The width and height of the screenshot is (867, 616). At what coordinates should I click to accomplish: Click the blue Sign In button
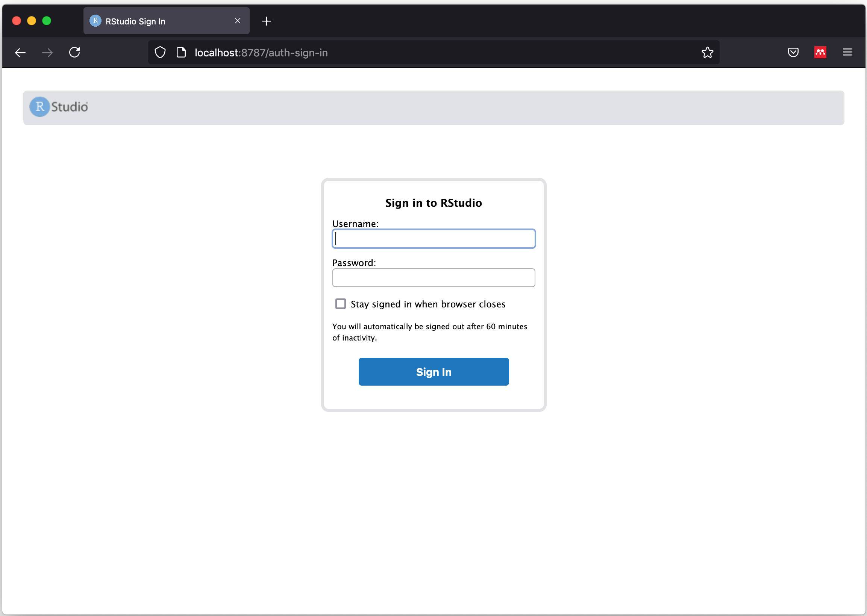click(434, 372)
